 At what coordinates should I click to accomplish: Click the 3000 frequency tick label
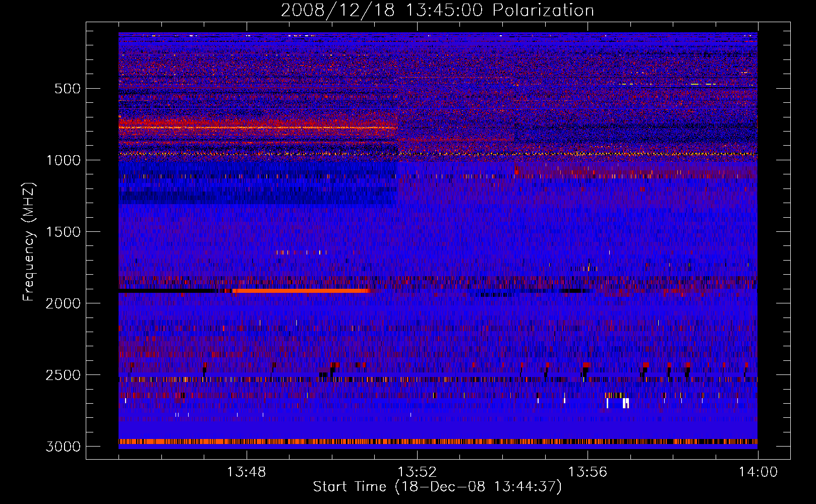coord(63,447)
